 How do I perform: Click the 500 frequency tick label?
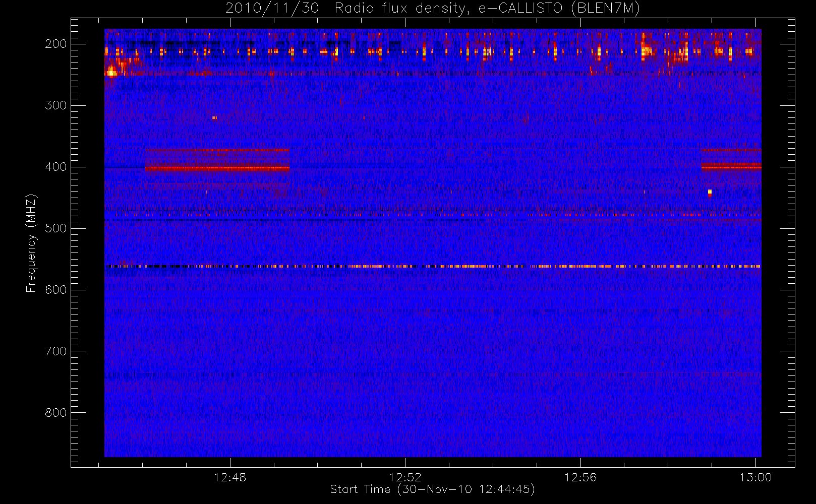coord(56,228)
